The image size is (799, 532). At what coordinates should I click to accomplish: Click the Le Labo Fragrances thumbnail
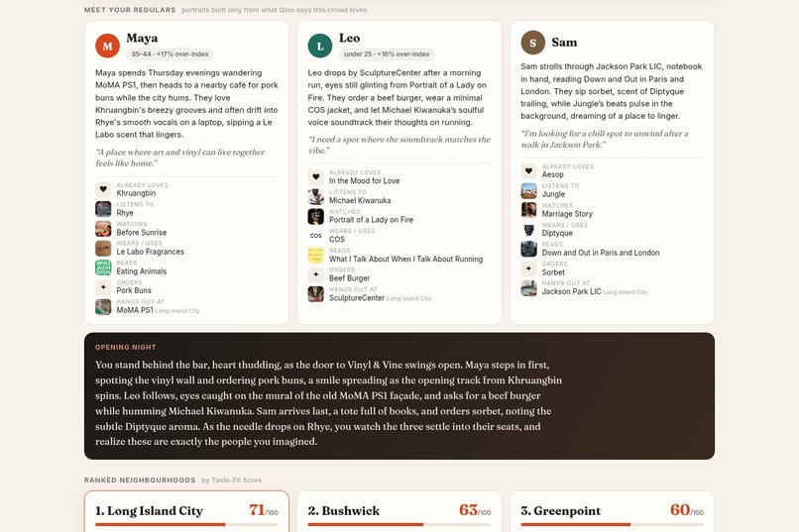[x=103, y=248]
